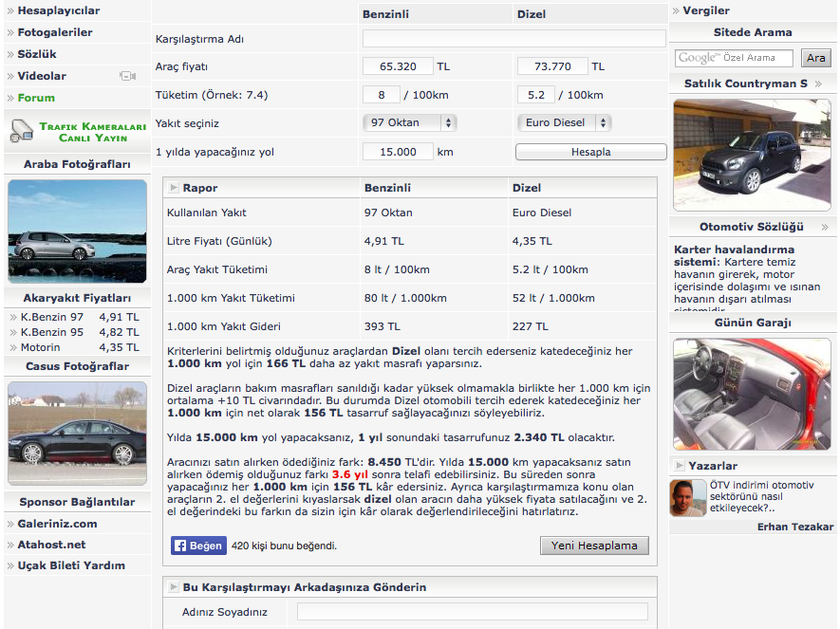Click the Yeni Hesaplama button

pos(595,546)
